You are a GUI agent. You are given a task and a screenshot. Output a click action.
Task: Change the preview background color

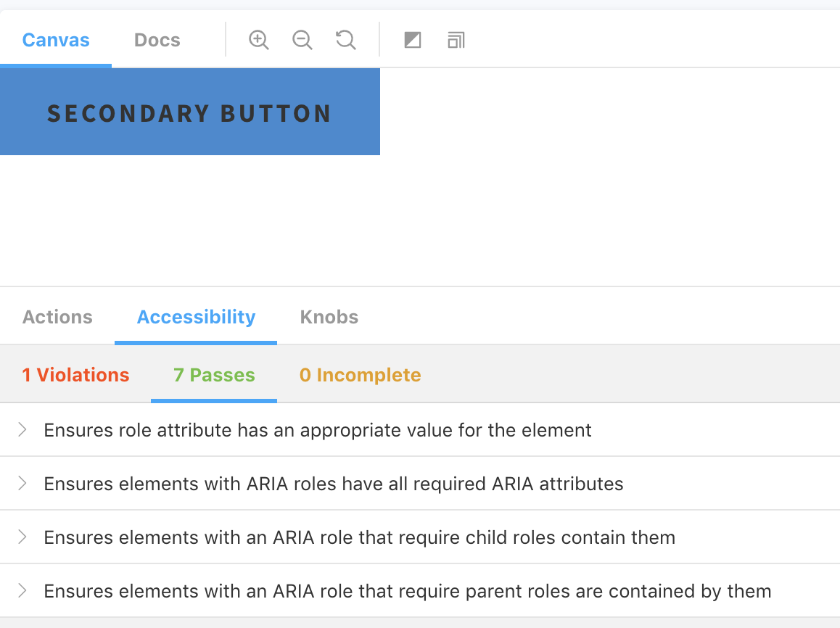coord(413,40)
